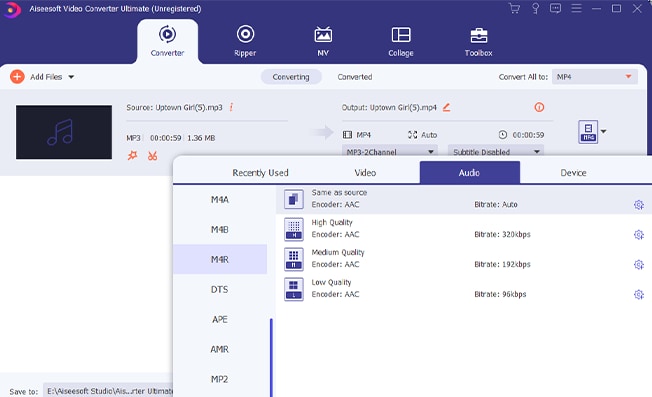Click the Medium Quality preset icon
Viewport: 652px width, 397px height.
294,259
